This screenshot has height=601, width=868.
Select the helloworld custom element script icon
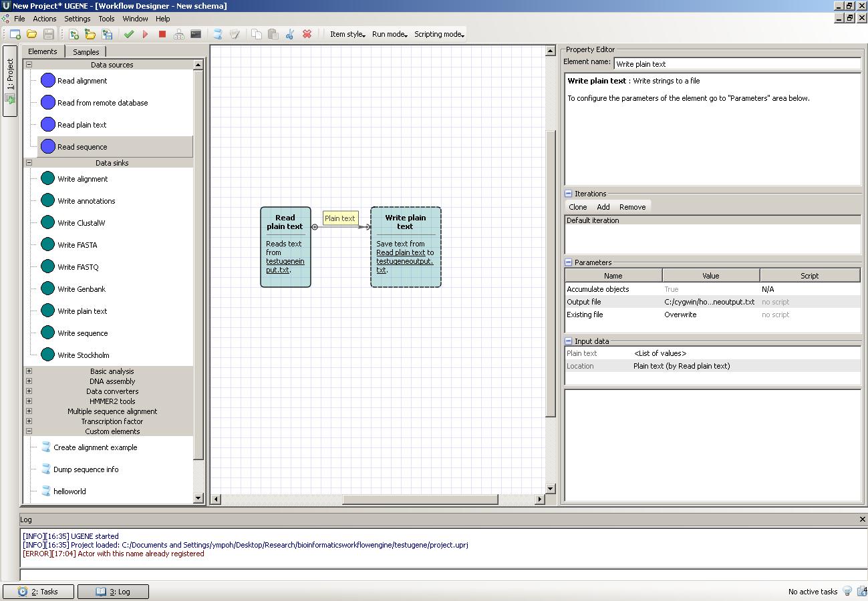(46, 491)
